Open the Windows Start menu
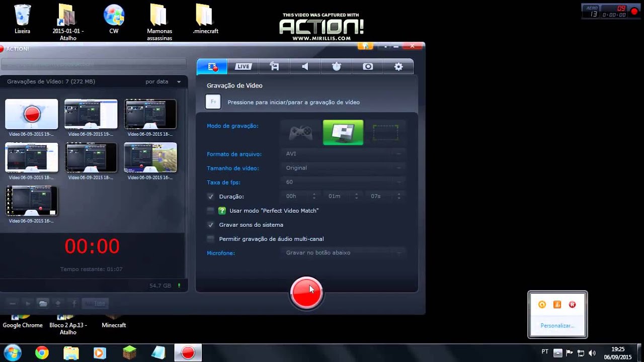 tap(12, 353)
